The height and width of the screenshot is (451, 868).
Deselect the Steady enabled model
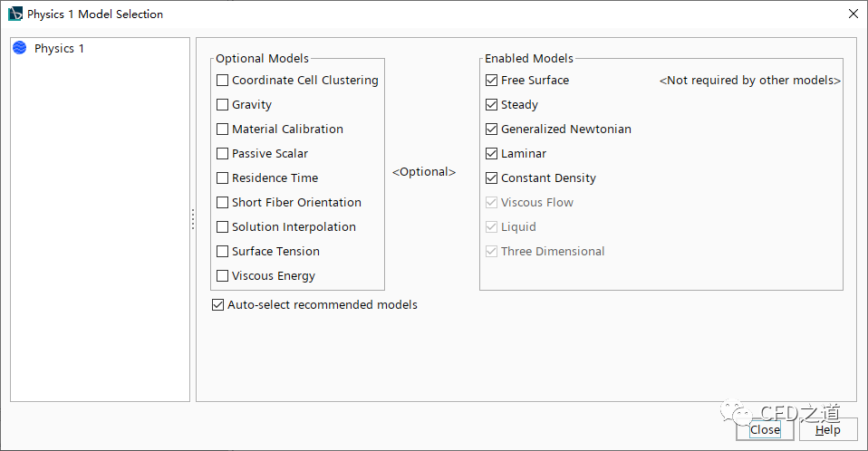pyautogui.click(x=492, y=105)
